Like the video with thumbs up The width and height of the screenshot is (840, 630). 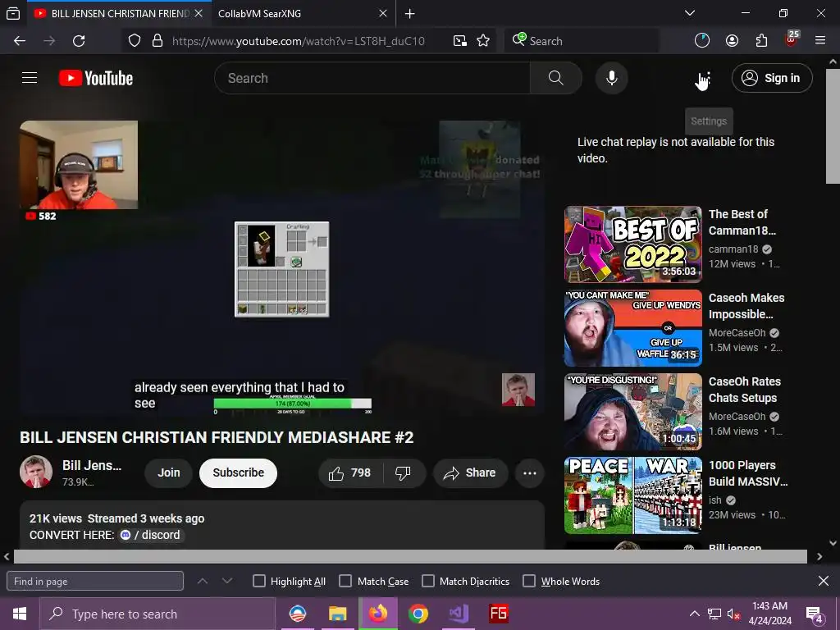pyautogui.click(x=349, y=473)
